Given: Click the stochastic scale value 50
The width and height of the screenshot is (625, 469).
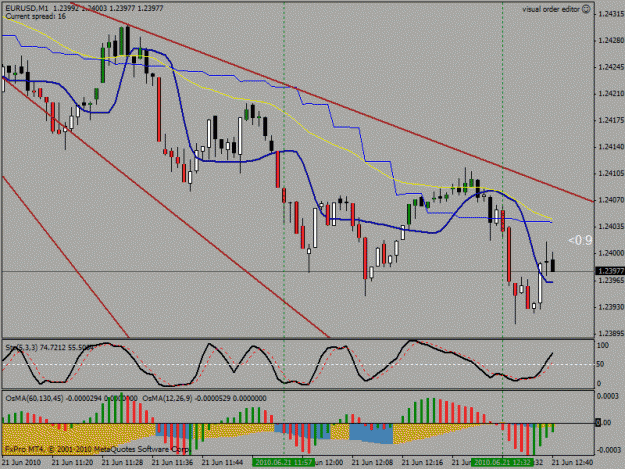Looking at the screenshot, I should [x=600, y=364].
